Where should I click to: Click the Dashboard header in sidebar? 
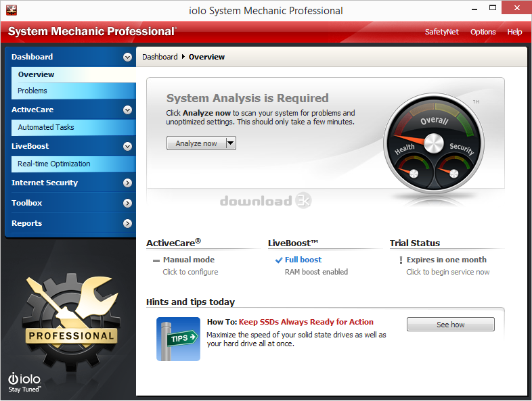[32, 57]
